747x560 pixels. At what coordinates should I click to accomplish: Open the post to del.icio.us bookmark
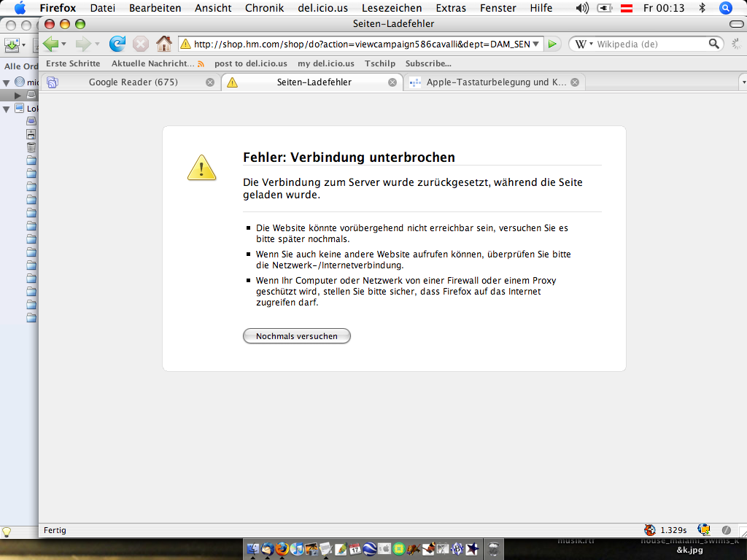[250, 63]
